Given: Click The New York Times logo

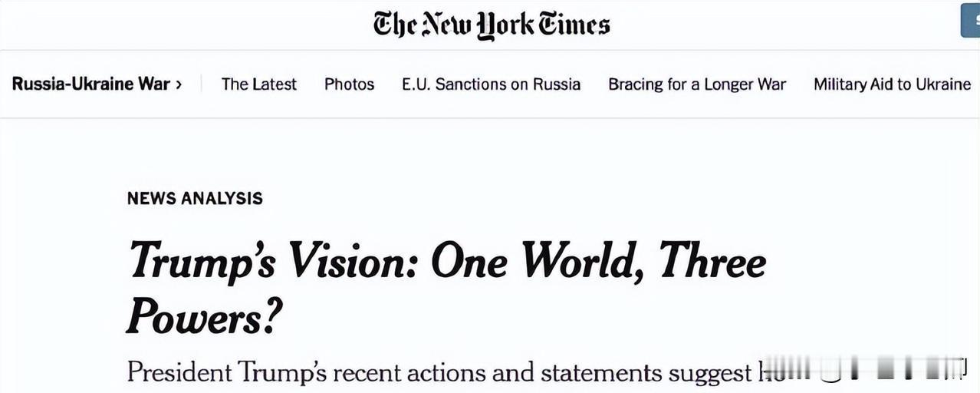Looking at the screenshot, I should pos(492,24).
